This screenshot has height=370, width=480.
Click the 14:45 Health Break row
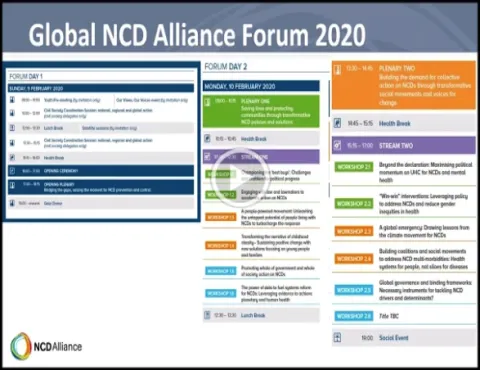coord(404,123)
